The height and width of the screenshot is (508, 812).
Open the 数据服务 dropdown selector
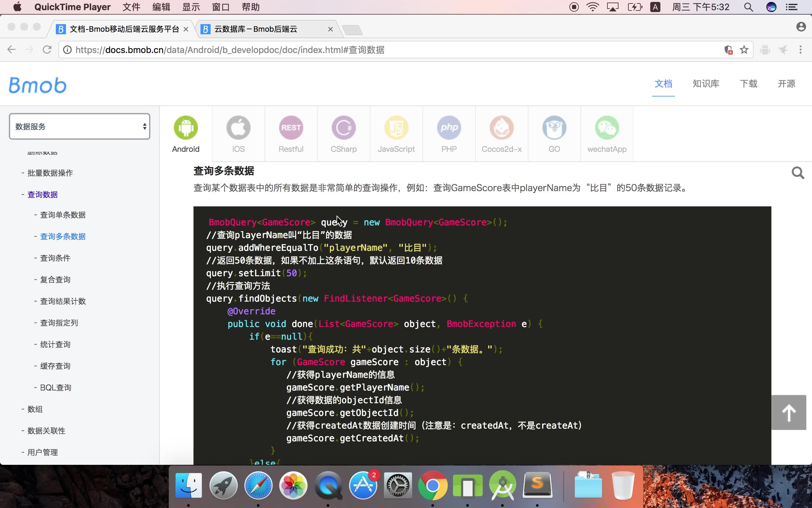pos(80,126)
